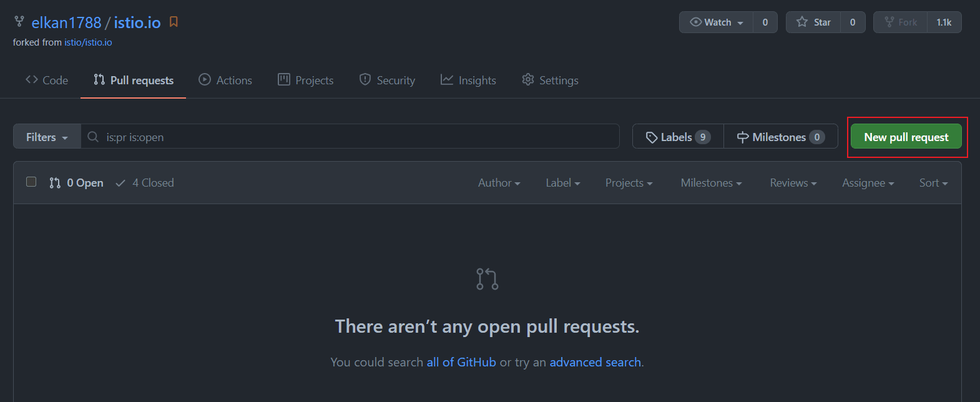Click the large pull request icon in empty state
980x402 pixels.
click(x=488, y=279)
